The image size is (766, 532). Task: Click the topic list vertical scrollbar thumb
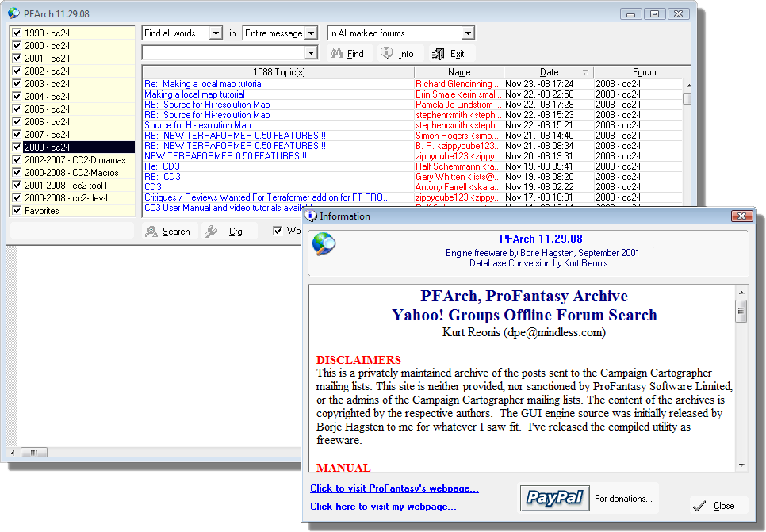pyautogui.click(x=687, y=98)
